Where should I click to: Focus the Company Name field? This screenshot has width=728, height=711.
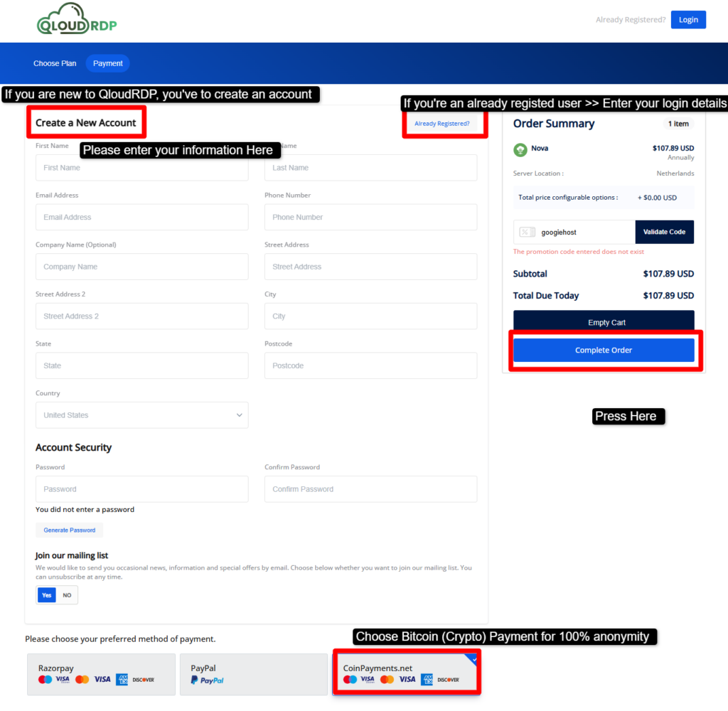[x=142, y=267]
